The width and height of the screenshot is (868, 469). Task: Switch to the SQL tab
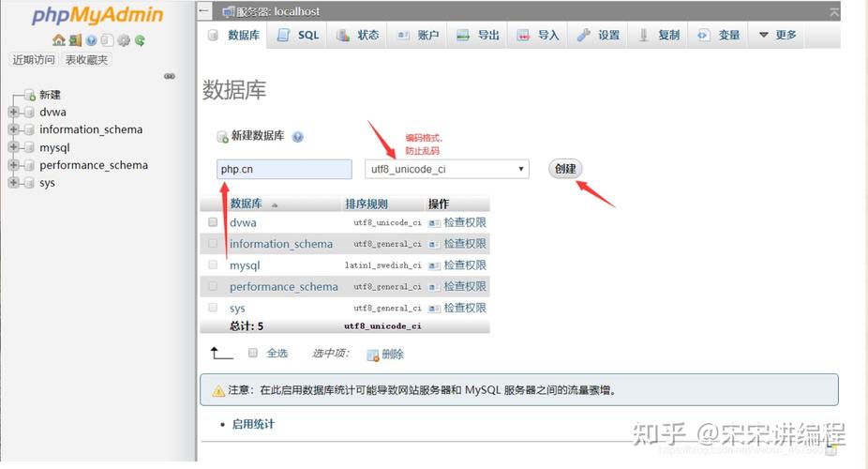(x=297, y=35)
